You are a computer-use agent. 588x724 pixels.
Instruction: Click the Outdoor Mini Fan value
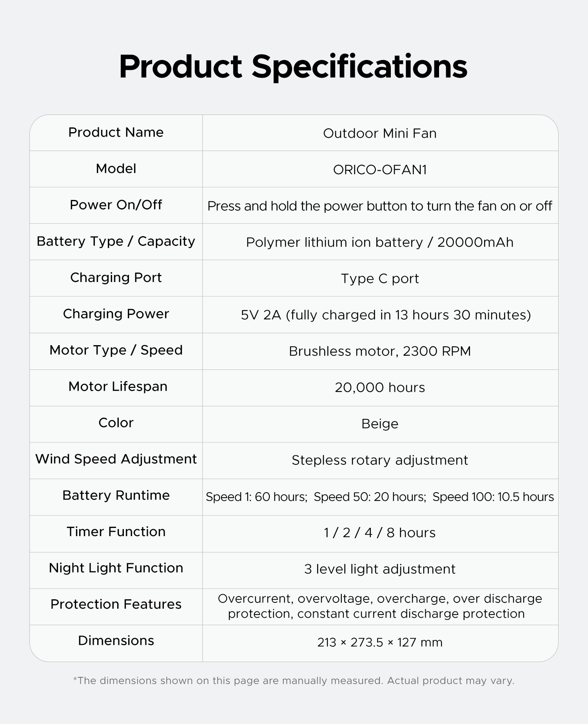click(x=380, y=133)
